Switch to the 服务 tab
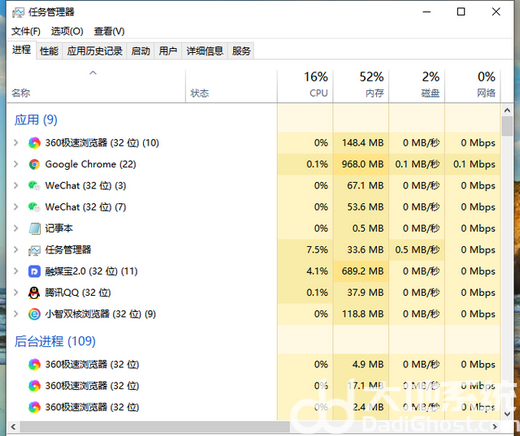Image resolution: width=520 pixels, height=436 pixels. pos(241,51)
